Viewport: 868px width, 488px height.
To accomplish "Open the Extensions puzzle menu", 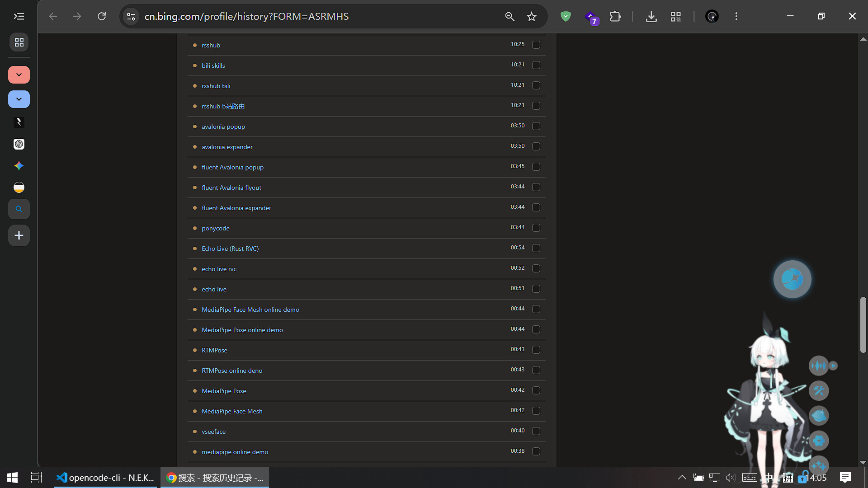I will (615, 16).
